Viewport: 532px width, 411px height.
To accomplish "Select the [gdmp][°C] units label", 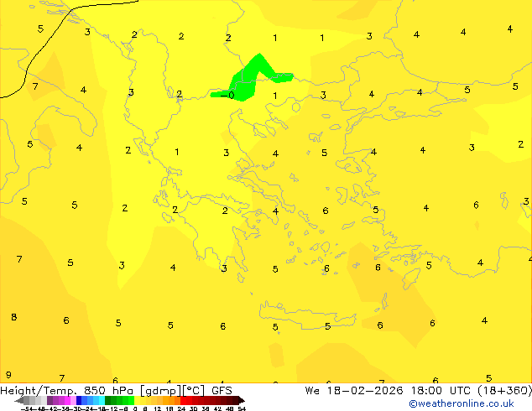I will pos(173,391).
